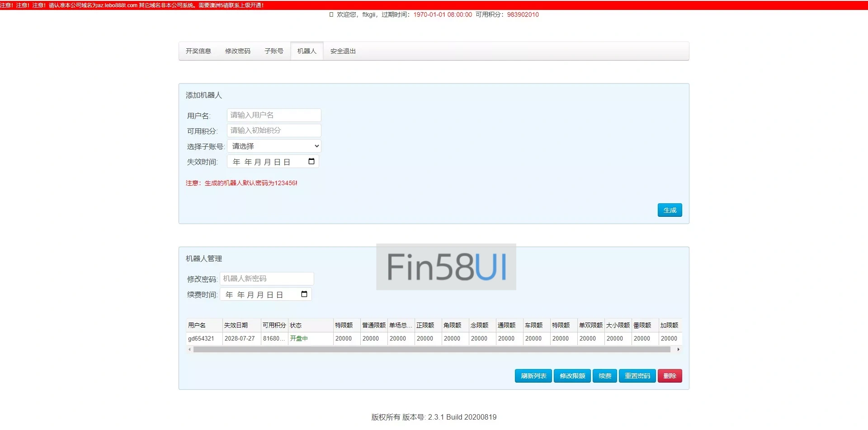Open calendar picker for 续费时间 field
The image size is (868, 430).
click(304, 294)
